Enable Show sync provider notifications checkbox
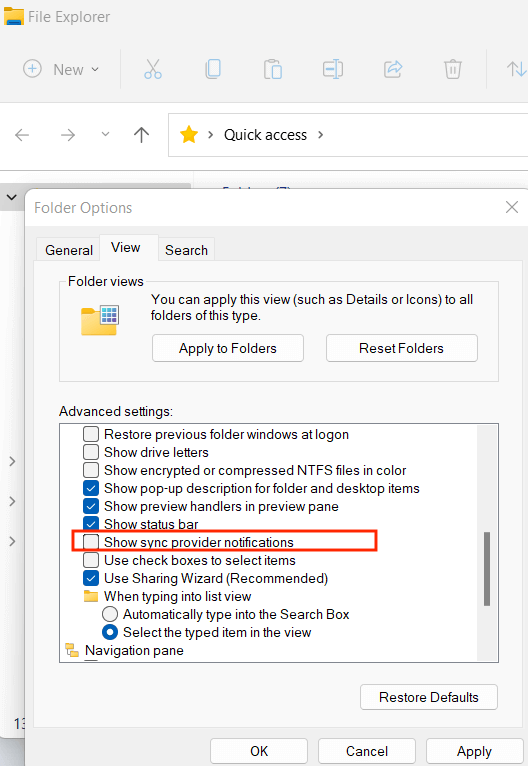The width and height of the screenshot is (528, 766). tap(91, 542)
